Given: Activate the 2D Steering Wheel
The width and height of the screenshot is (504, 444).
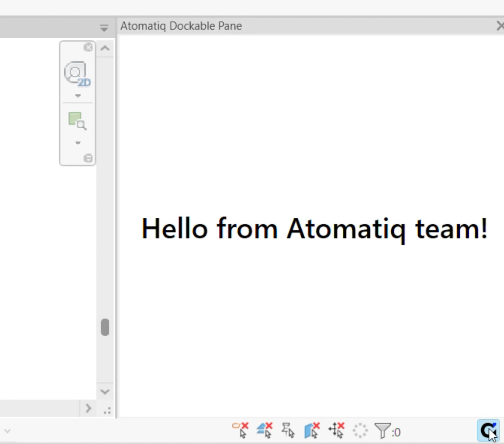Looking at the screenshot, I should 76,73.
